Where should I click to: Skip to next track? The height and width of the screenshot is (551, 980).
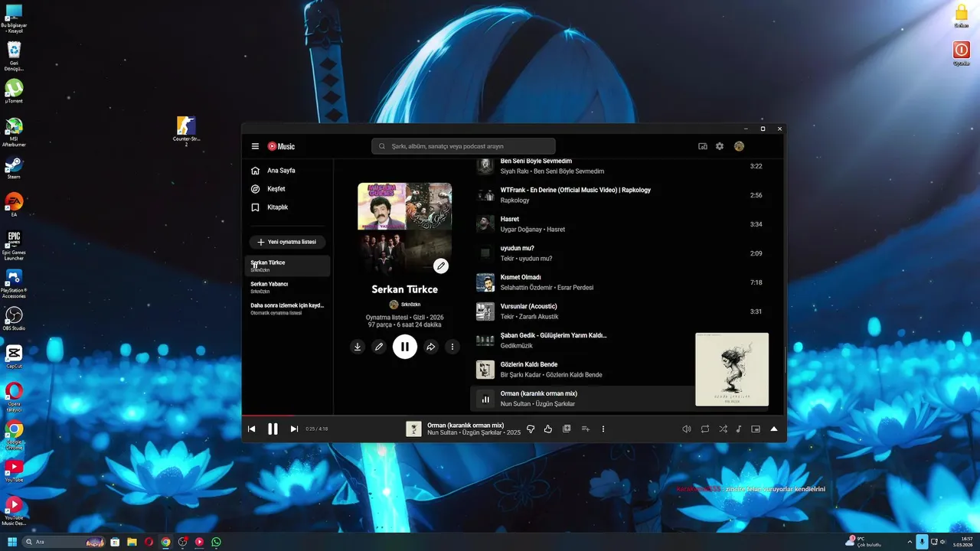click(x=294, y=429)
